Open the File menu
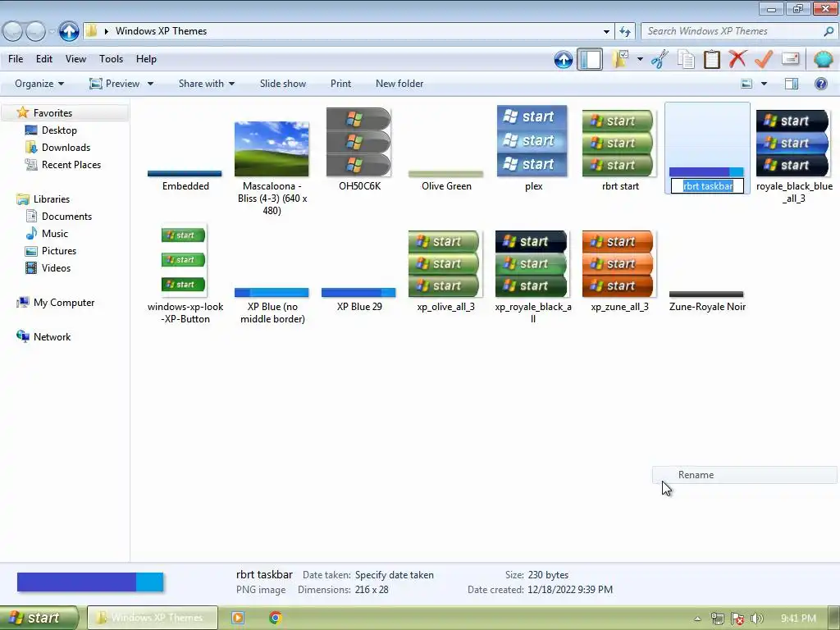Image resolution: width=840 pixels, height=630 pixels. [16, 59]
